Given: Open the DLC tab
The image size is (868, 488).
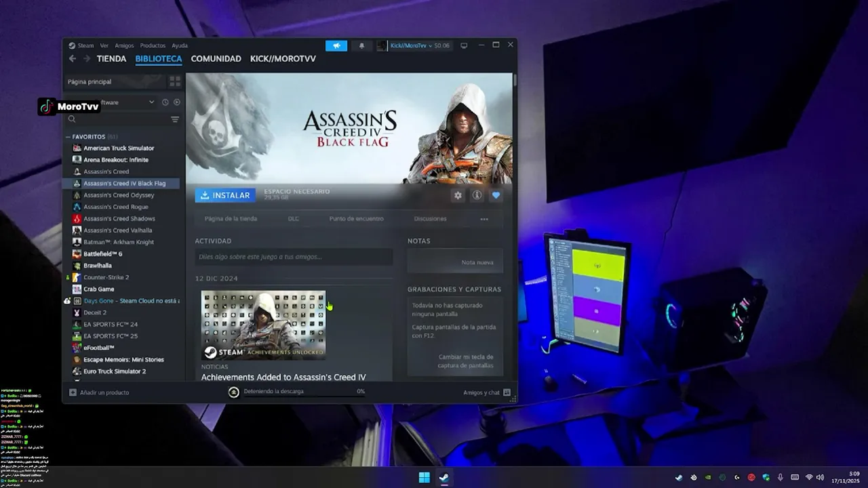Looking at the screenshot, I should coord(294,219).
